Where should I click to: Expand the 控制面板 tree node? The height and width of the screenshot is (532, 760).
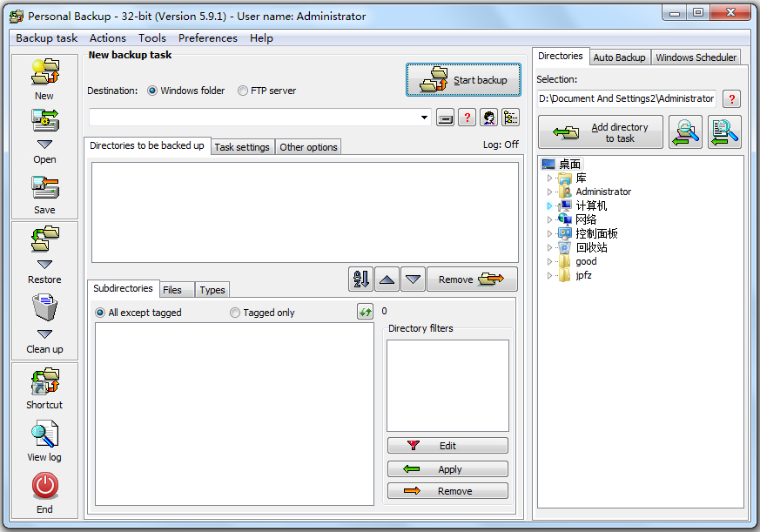(549, 233)
